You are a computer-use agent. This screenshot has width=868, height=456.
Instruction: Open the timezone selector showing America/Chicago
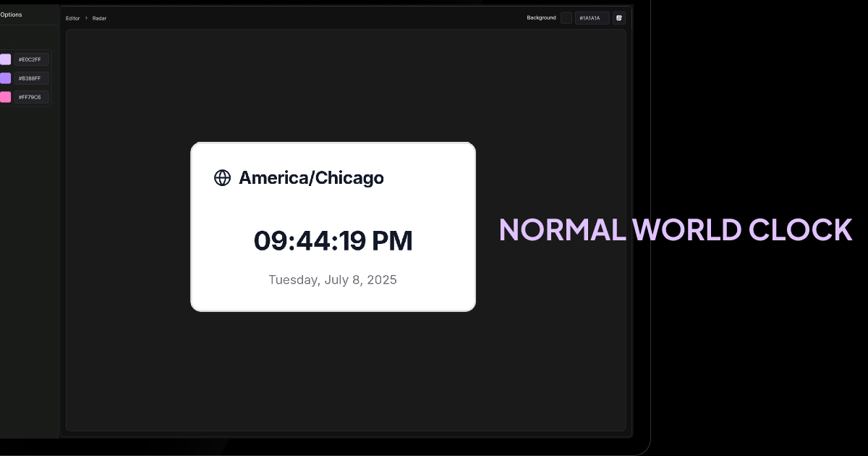click(x=311, y=177)
